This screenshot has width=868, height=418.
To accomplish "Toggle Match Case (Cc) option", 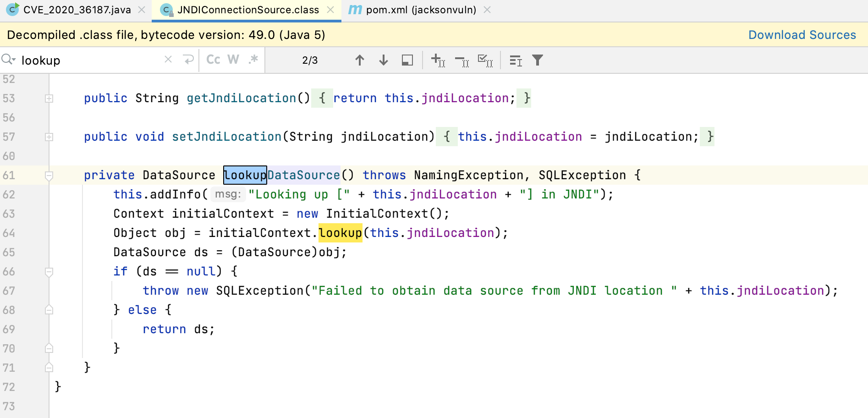I will pos(213,60).
